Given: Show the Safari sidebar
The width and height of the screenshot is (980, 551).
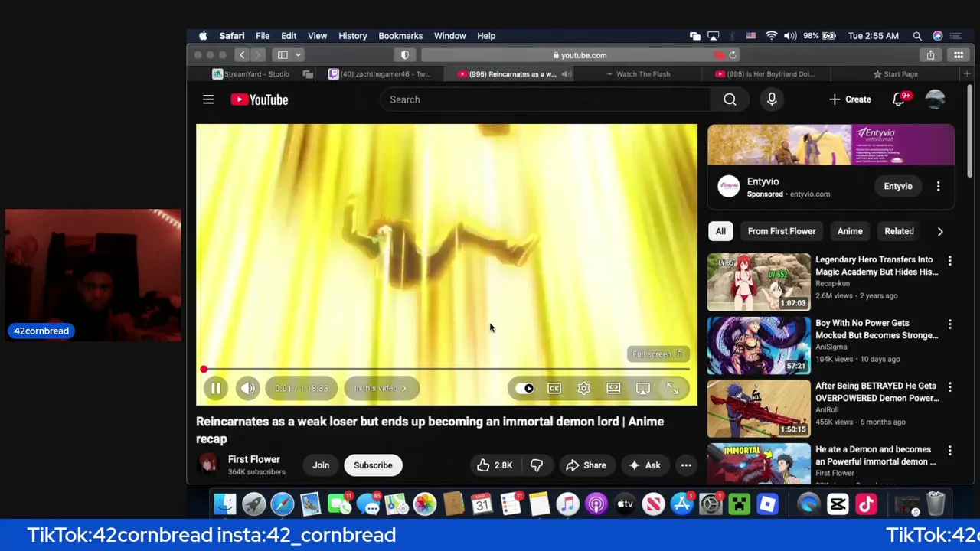Looking at the screenshot, I should (x=283, y=55).
